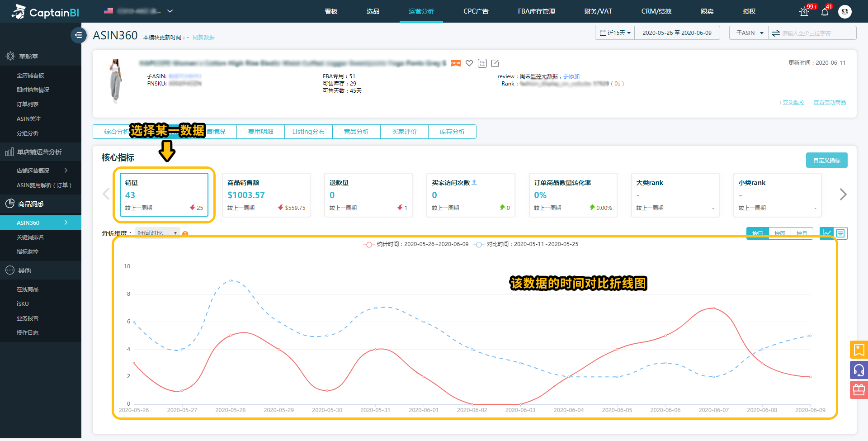Click the date range field 2020-05-26 至 2020-06-09
The width and height of the screenshot is (868, 441).
(677, 33)
